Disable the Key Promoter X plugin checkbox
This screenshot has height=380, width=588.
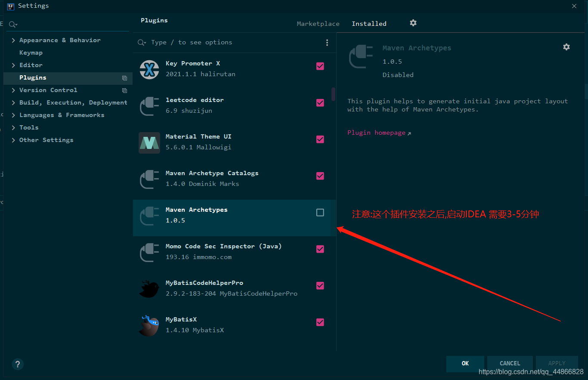click(x=320, y=66)
